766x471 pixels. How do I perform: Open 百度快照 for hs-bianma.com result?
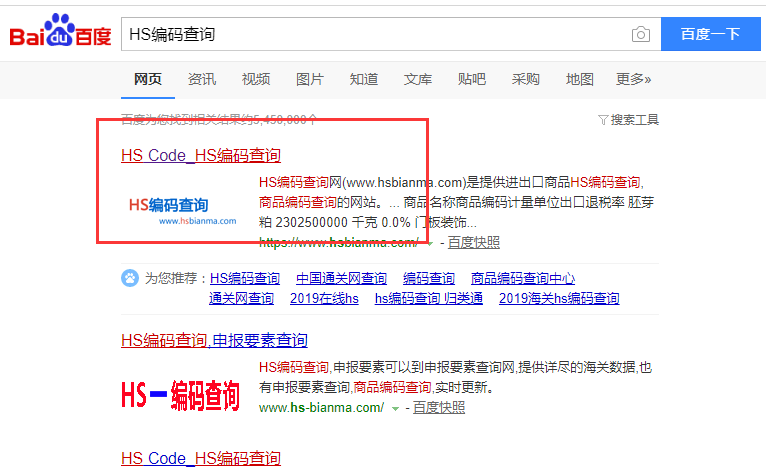point(439,407)
